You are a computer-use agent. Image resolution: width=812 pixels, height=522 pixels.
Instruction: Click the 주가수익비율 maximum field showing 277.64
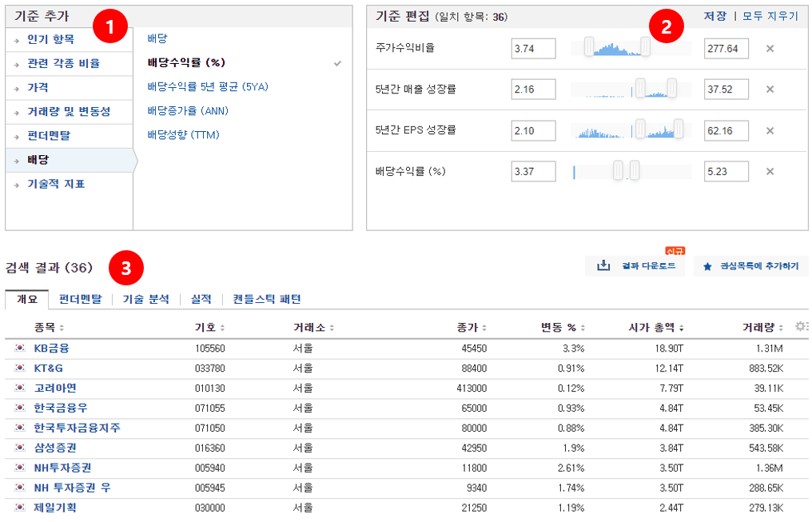tap(726, 49)
